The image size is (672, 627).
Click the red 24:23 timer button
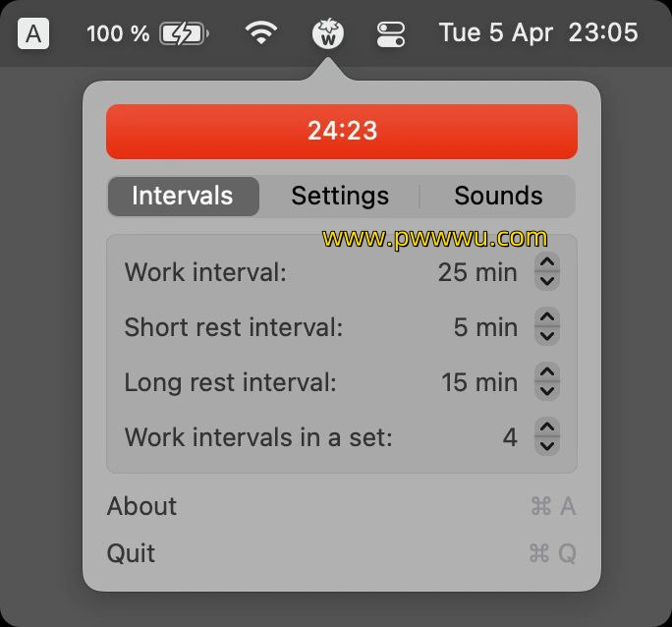tap(342, 132)
